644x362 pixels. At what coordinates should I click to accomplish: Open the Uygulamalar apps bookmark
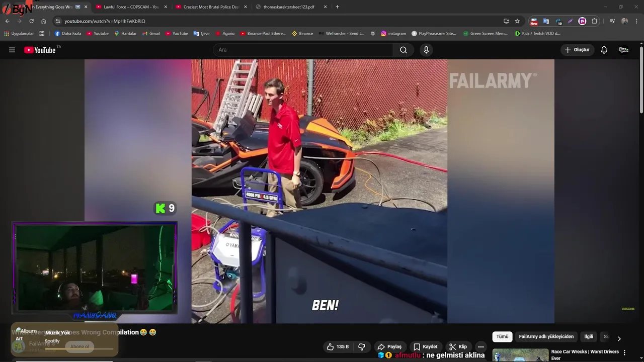(19, 34)
